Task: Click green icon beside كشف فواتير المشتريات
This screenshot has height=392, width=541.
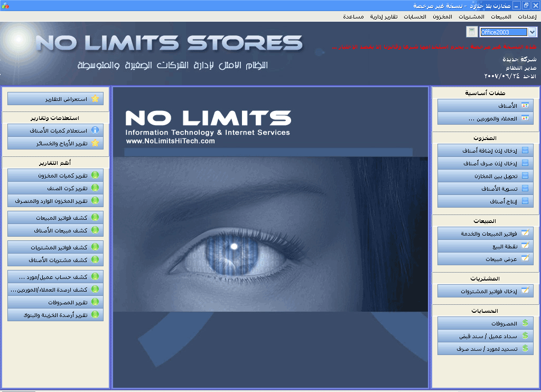Action: (x=95, y=247)
